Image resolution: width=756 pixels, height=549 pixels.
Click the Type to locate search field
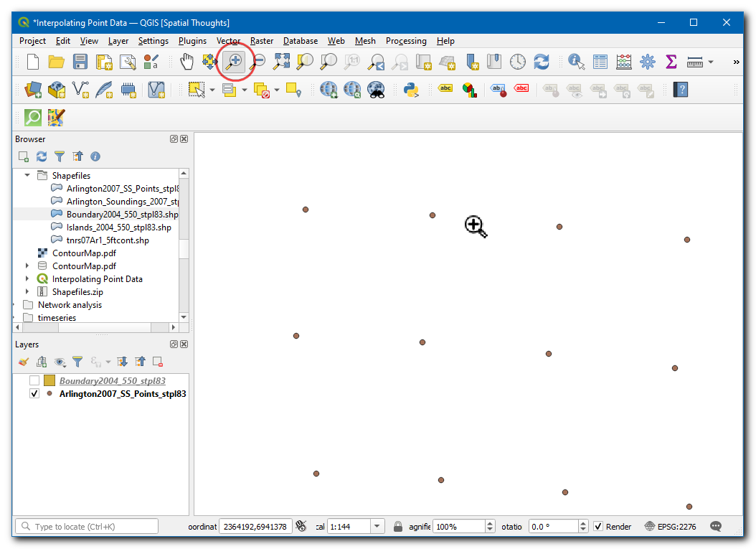pyautogui.click(x=87, y=526)
